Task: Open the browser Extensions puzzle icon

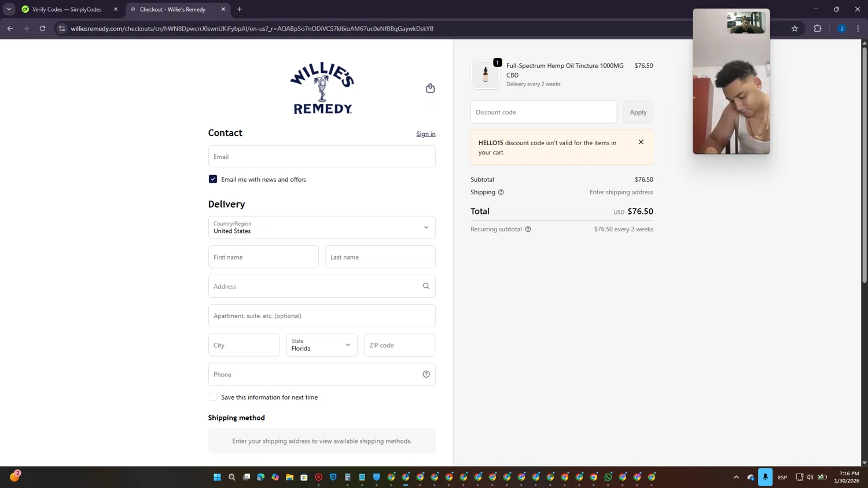Action: point(818,28)
